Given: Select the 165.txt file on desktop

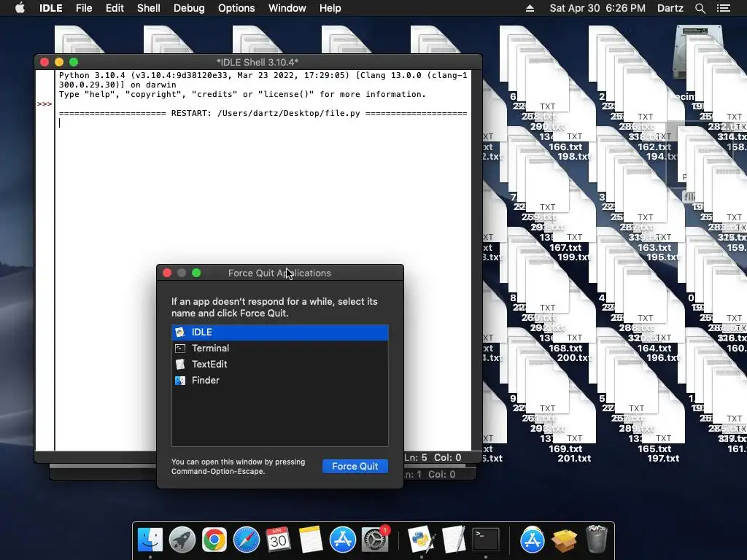Looking at the screenshot, I should [654, 448].
